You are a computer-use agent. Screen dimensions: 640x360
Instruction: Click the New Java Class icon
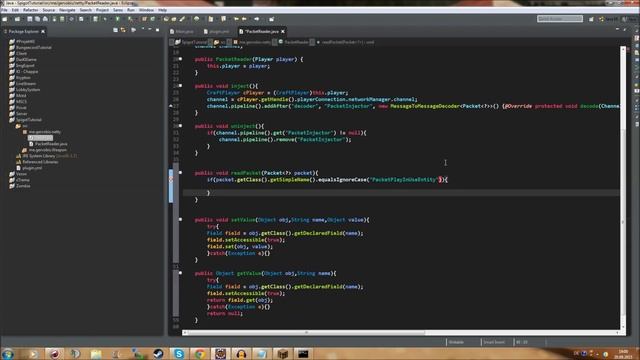tap(153, 19)
